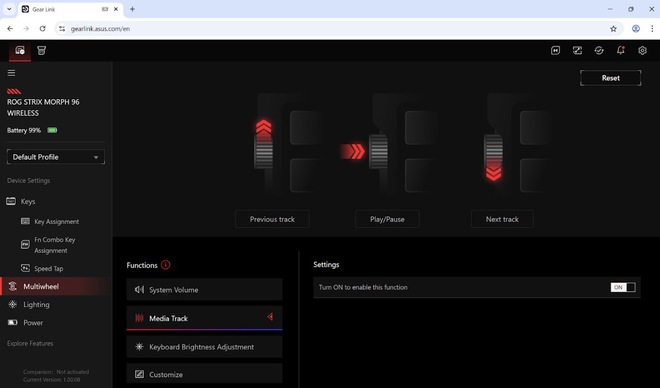Click the System Volume speaker icon
The width and height of the screenshot is (660, 388).
coord(139,290)
